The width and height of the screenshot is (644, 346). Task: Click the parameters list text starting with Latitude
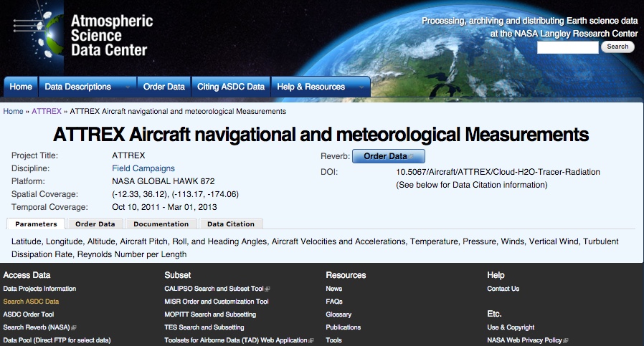(315, 248)
